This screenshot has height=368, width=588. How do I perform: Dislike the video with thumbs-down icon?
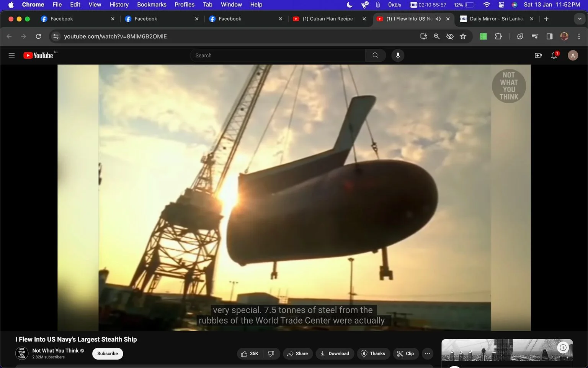coord(271,354)
